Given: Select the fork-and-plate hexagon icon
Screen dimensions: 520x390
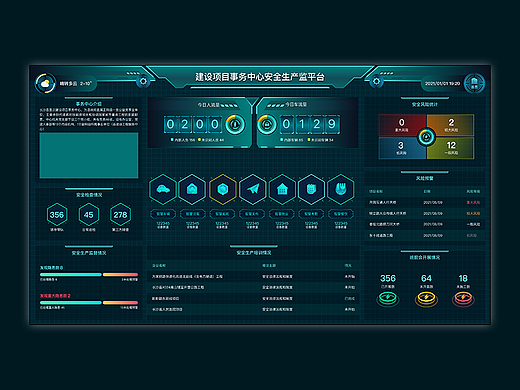Looking at the screenshot, I should click(341, 189).
